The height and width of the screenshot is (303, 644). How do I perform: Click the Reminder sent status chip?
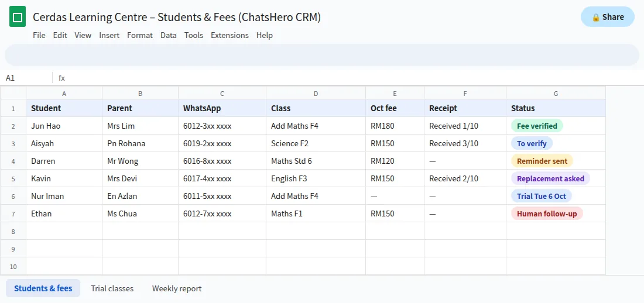(542, 161)
